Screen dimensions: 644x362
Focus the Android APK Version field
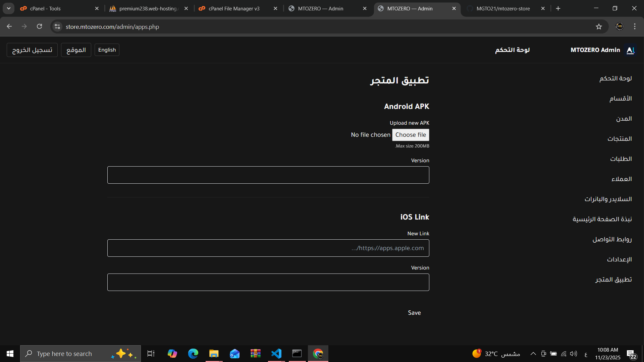[x=268, y=175]
